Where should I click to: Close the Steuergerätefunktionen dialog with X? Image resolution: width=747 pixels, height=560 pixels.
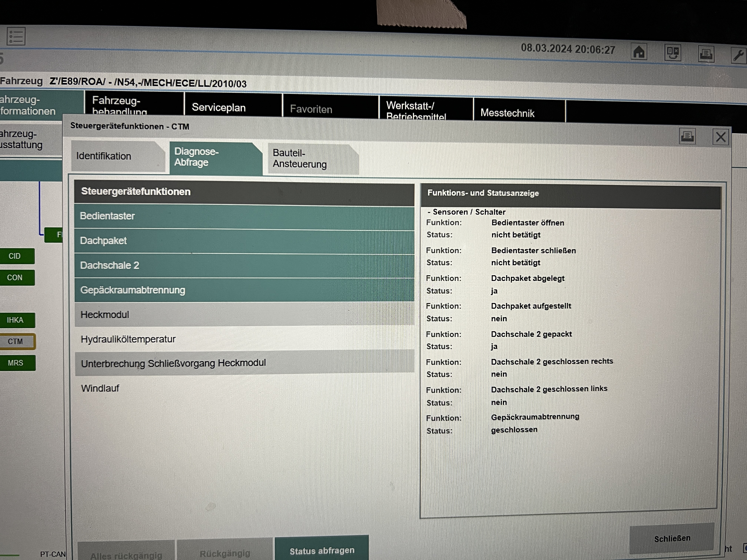point(721,137)
